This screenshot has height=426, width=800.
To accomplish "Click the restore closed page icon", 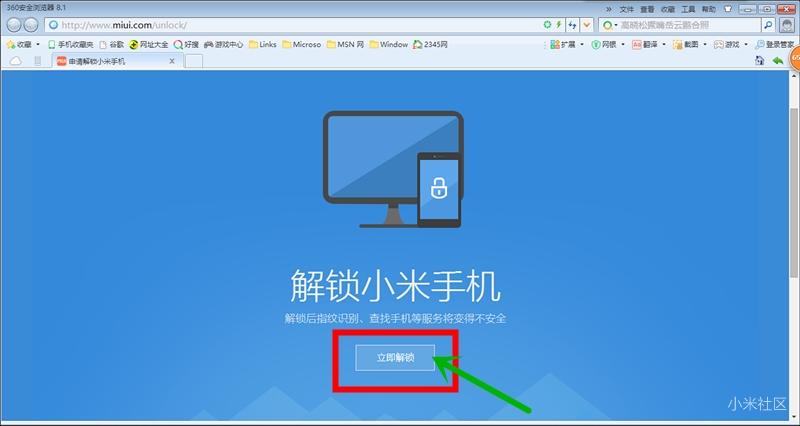I will [x=759, y=61].
